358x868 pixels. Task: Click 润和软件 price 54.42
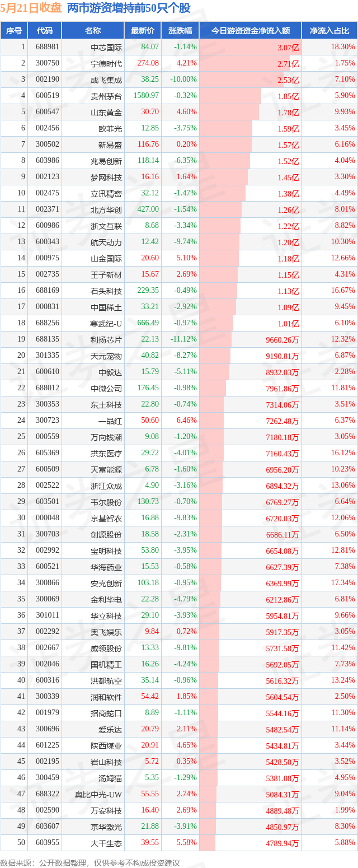click(150, 697)
